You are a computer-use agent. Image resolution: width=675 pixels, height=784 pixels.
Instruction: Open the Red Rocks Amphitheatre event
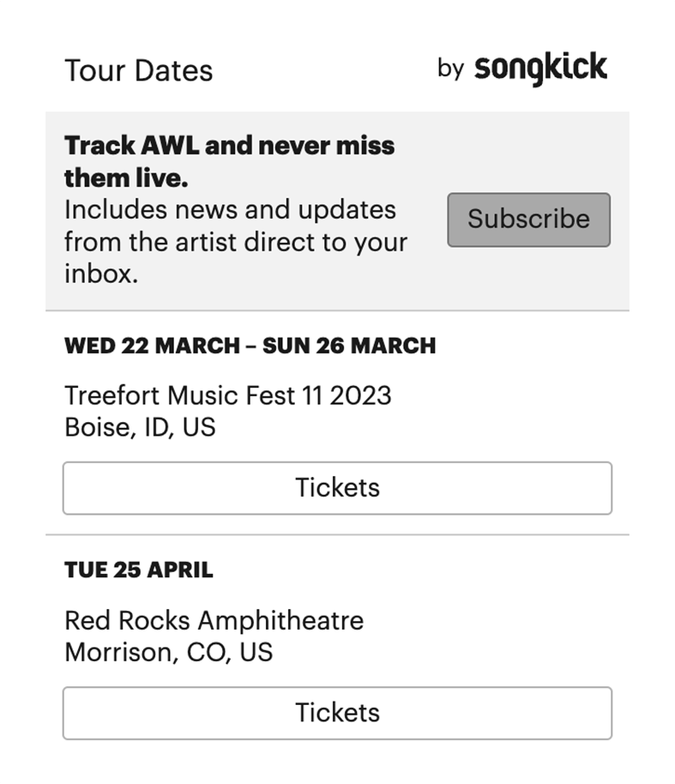click(214, 620)
